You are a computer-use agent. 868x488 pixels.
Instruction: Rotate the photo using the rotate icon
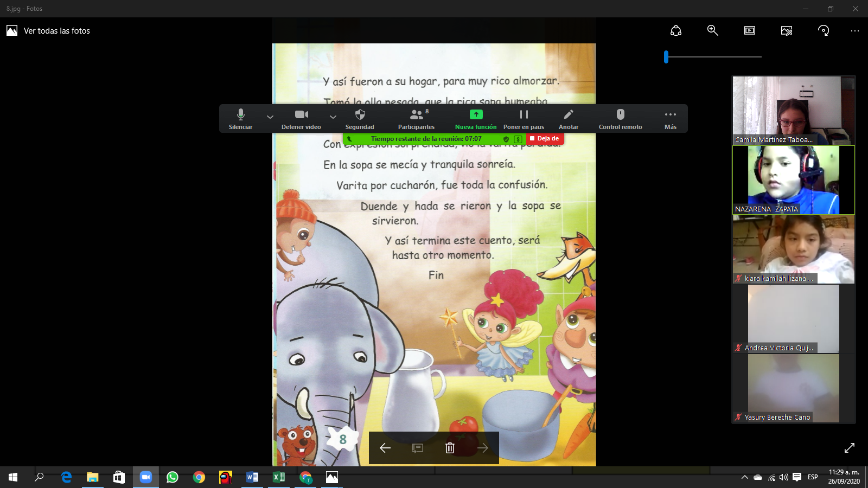click(x=824, y=31)
